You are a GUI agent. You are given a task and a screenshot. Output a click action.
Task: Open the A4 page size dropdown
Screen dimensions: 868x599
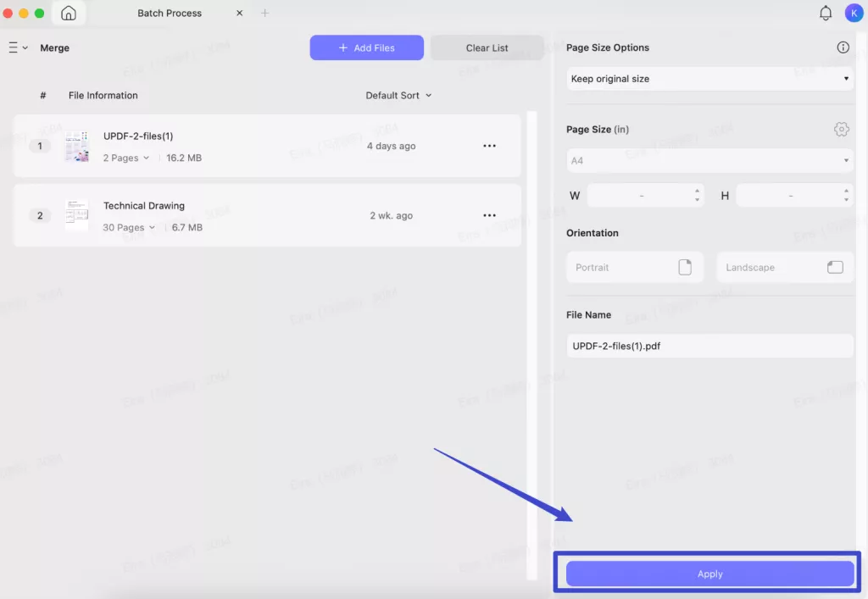tap(709, 160)
